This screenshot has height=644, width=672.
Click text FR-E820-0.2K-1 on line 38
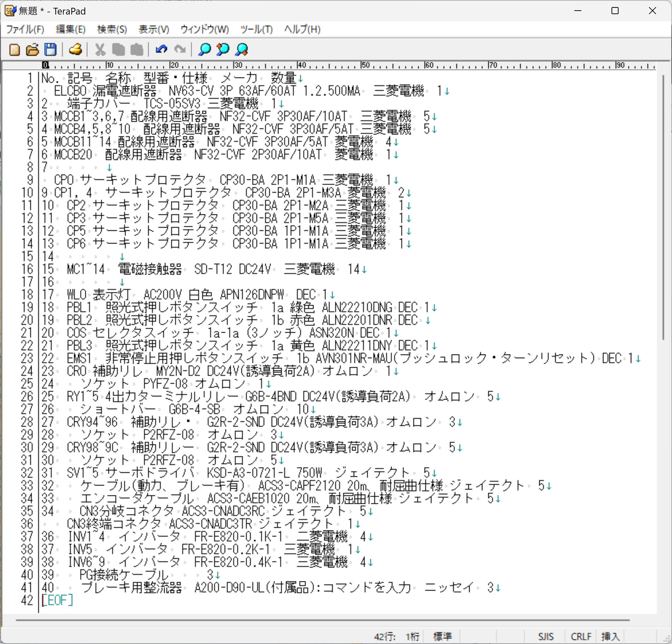click(226, 549)
